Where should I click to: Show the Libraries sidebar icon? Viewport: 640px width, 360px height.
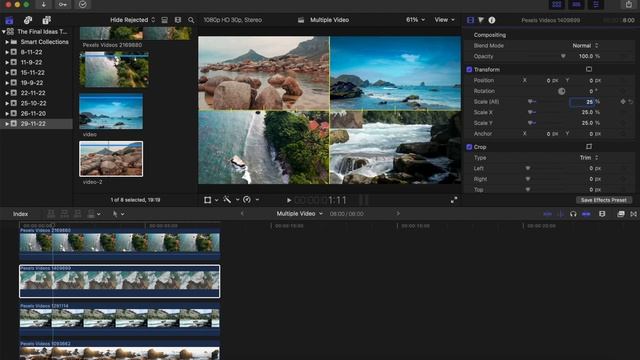coord(9,20)
